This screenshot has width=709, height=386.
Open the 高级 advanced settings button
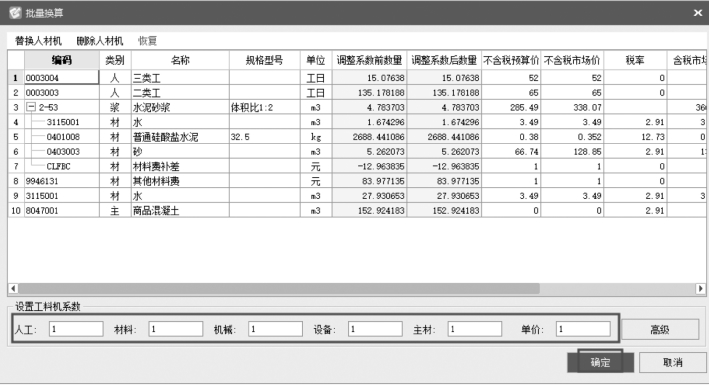tap(660, 330)
